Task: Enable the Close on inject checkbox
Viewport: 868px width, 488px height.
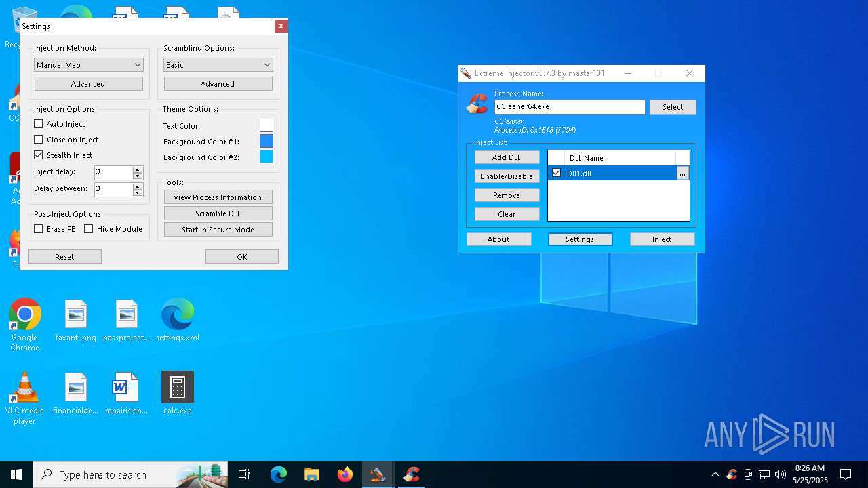Action: tap(39, 140)
